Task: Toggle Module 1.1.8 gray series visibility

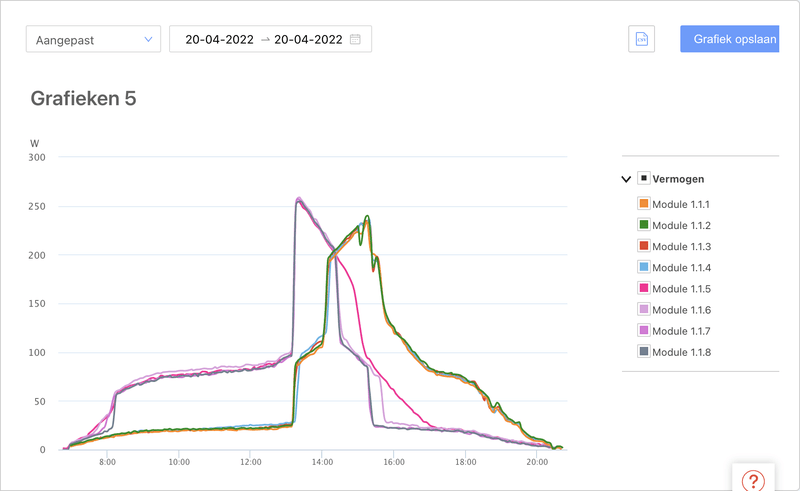Action: pyautogui.click(x=644, y=351)
